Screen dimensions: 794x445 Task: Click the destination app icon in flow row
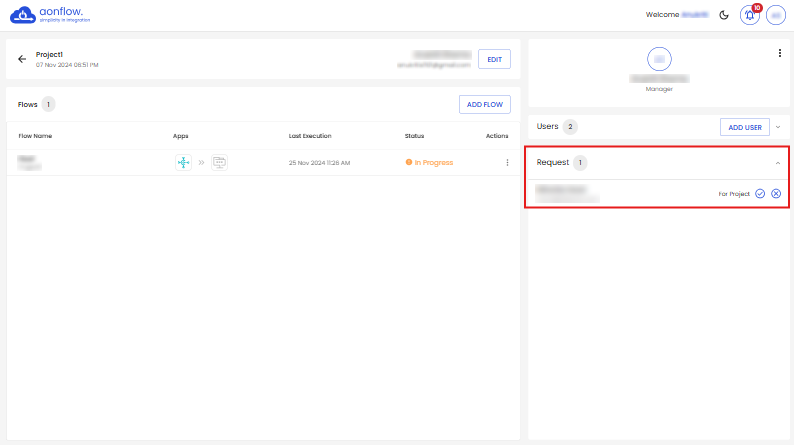click(219, 162)
